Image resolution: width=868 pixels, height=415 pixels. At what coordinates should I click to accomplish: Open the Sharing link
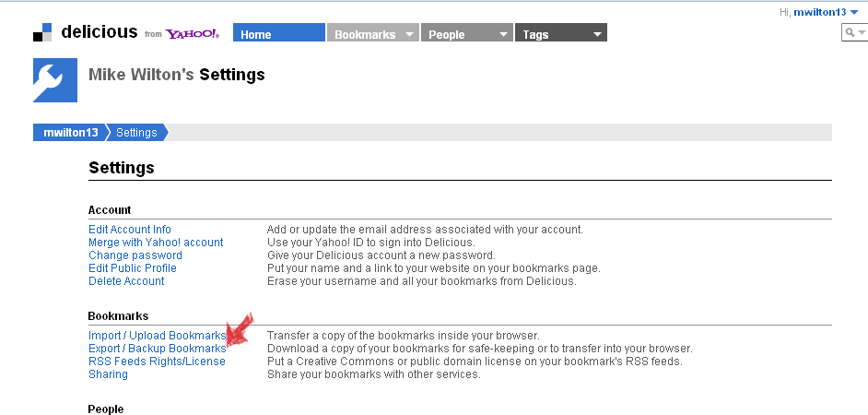tap(108, 374)
